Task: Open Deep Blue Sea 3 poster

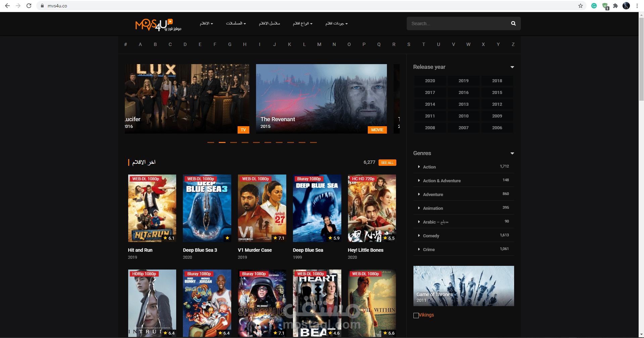Action: point(207,208)
